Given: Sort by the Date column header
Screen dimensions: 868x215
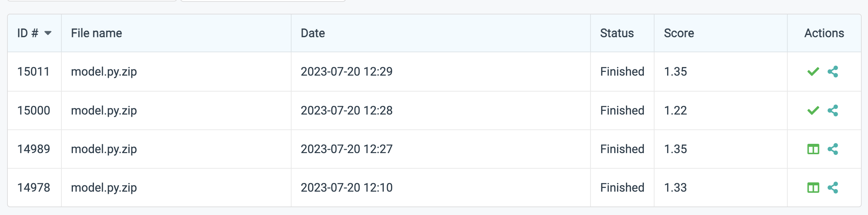Looking at the screenshot, I should 313,33.
